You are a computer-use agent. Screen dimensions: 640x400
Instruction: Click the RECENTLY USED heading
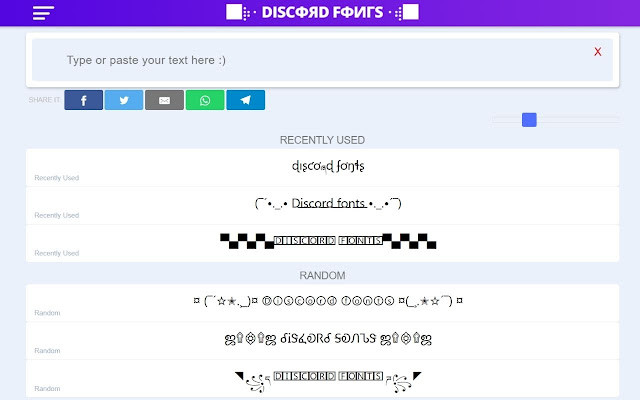pyautogui.click(x=322, y=140)
